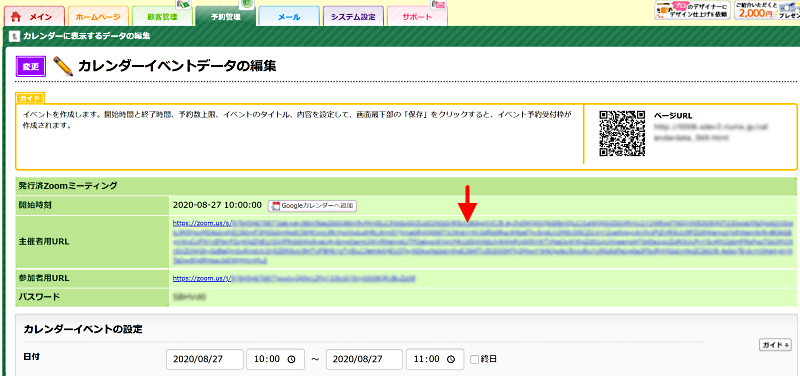Click the QR code image

coord(622,133)
